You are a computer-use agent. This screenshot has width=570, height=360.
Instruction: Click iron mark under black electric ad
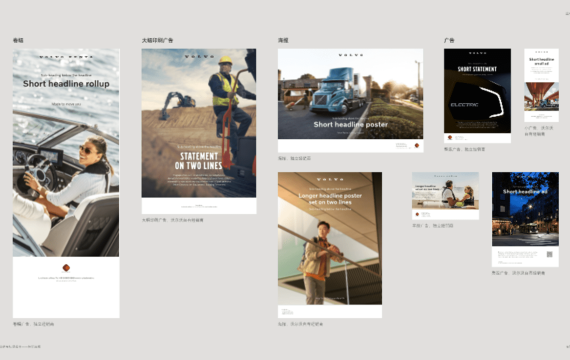click(450, 137)
